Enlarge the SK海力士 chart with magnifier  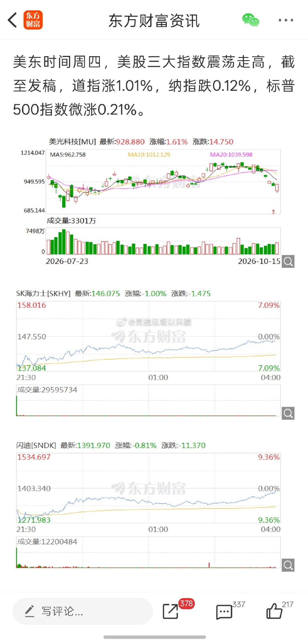tap(288, 413)
